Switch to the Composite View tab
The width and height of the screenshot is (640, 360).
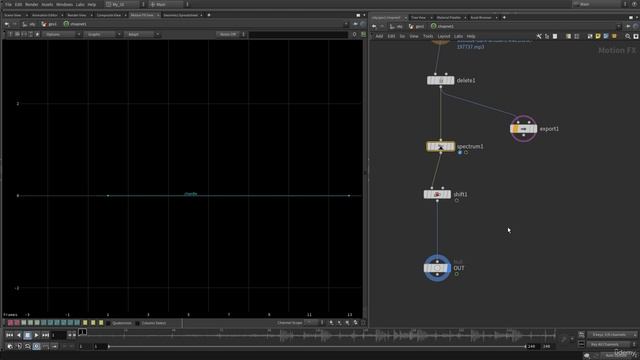[109, 15]
